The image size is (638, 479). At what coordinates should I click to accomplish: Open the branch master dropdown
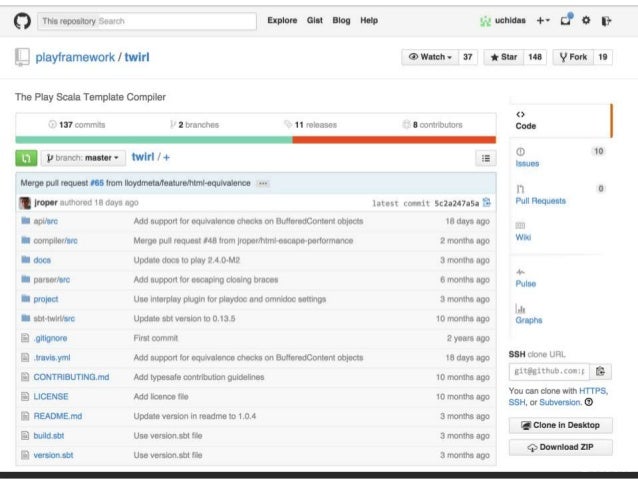pyautogui.click(x=83, y=158)
